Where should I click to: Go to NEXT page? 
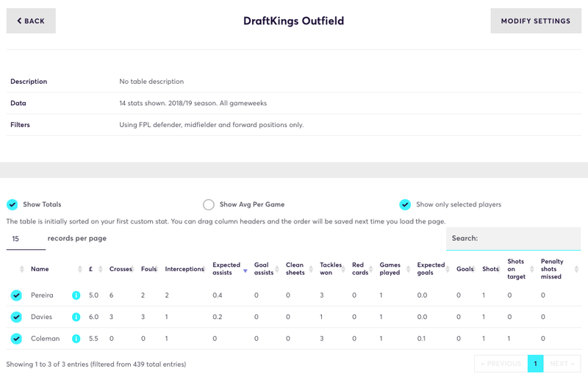click(x=562, y=364)
